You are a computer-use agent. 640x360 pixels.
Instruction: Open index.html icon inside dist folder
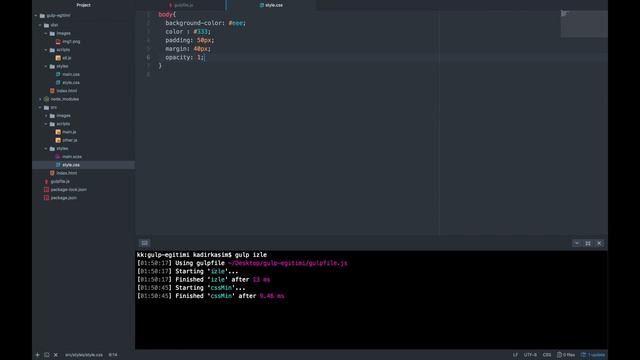tap(52, 91)
